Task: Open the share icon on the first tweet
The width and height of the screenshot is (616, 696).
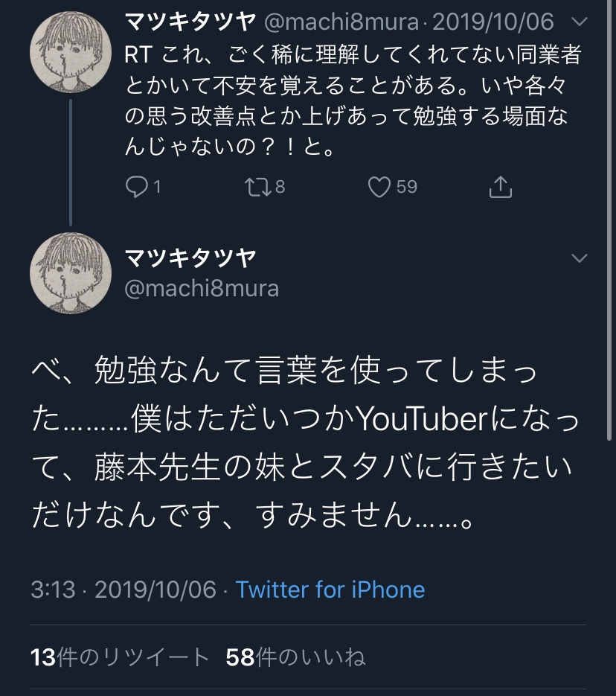Action: point(500,187)
